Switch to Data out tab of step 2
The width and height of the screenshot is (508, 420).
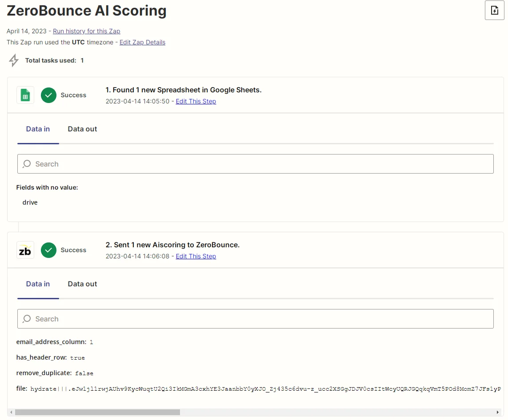[x=82, y=284]
